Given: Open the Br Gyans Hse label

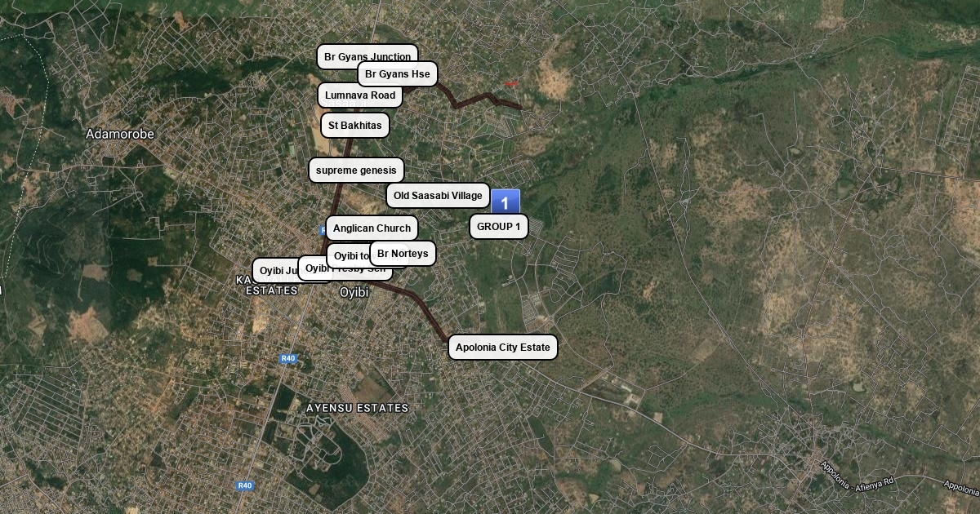Looking at the screenshot, I should [398, 74].
